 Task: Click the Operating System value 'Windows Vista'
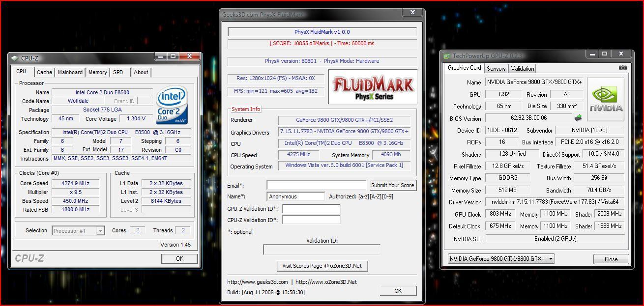pos(344,166)
